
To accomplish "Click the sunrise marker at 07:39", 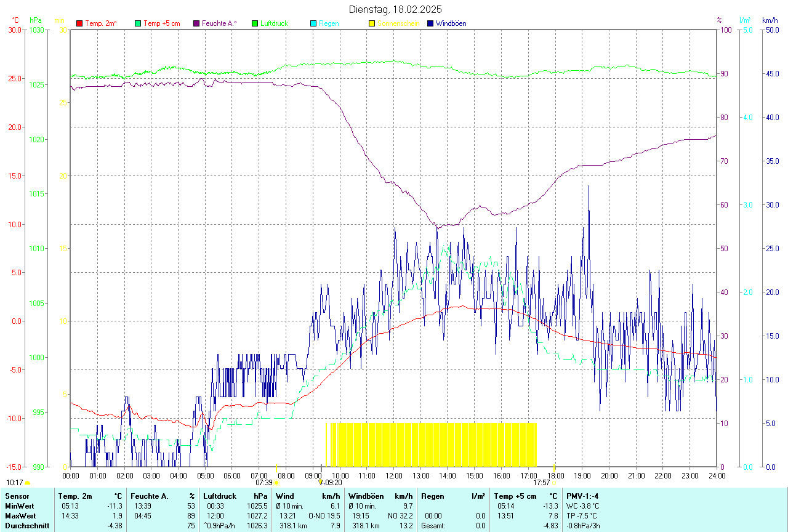I will (x=276, y=483).
